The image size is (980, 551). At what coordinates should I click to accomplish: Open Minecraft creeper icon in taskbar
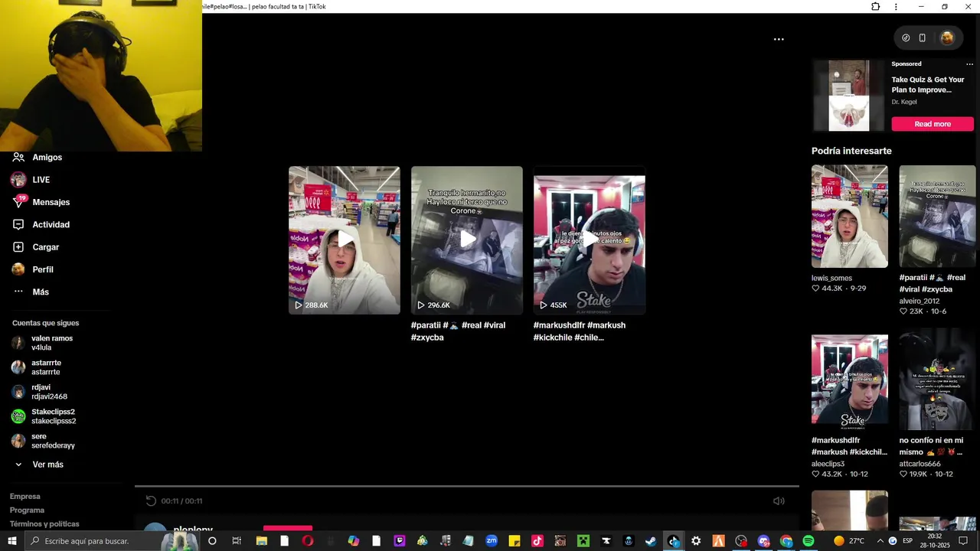coord(583,541)
